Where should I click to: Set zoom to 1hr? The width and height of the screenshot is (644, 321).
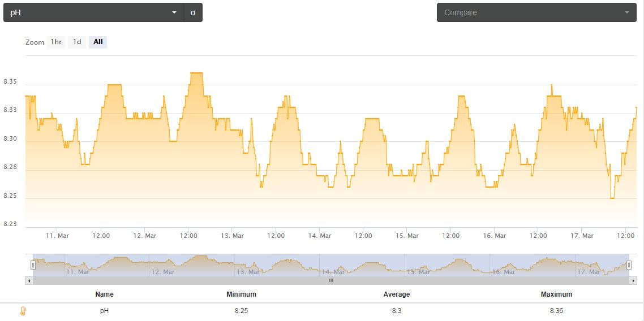click(x=56, y=42)
